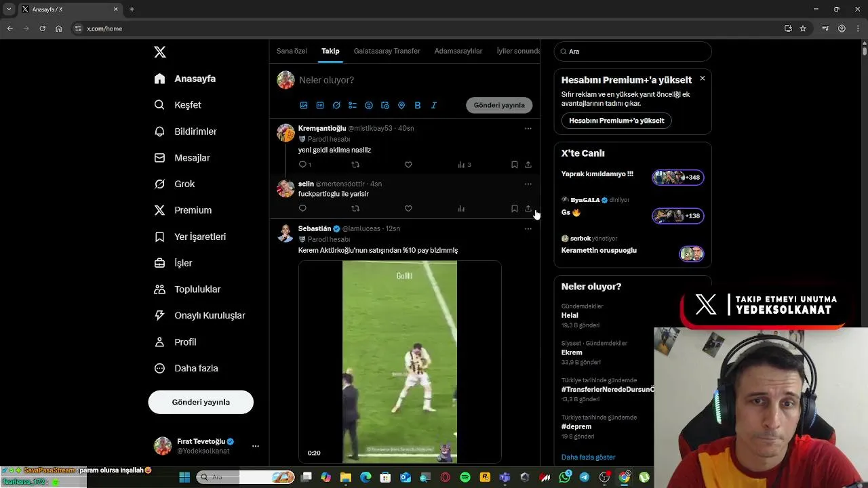Click Daha fazla göster link
The height and width of the screenshot is (488, 868).
pos(589,457)
